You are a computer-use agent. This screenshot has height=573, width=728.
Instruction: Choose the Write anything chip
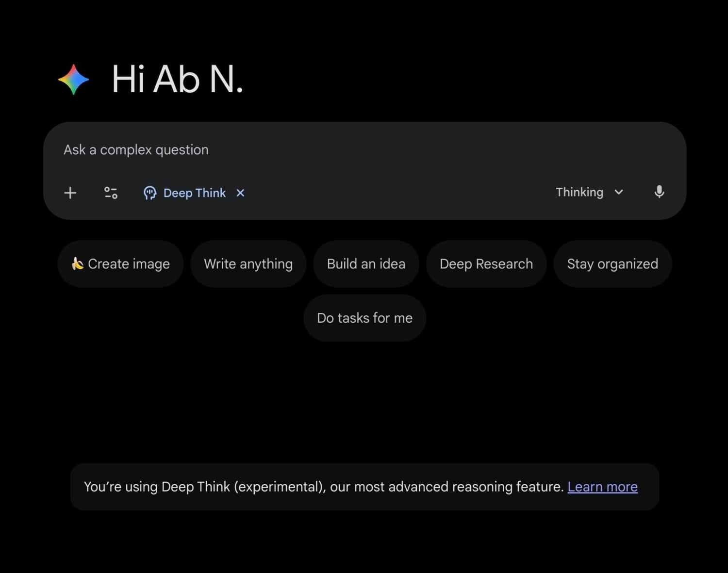click(x=248, y=264)
